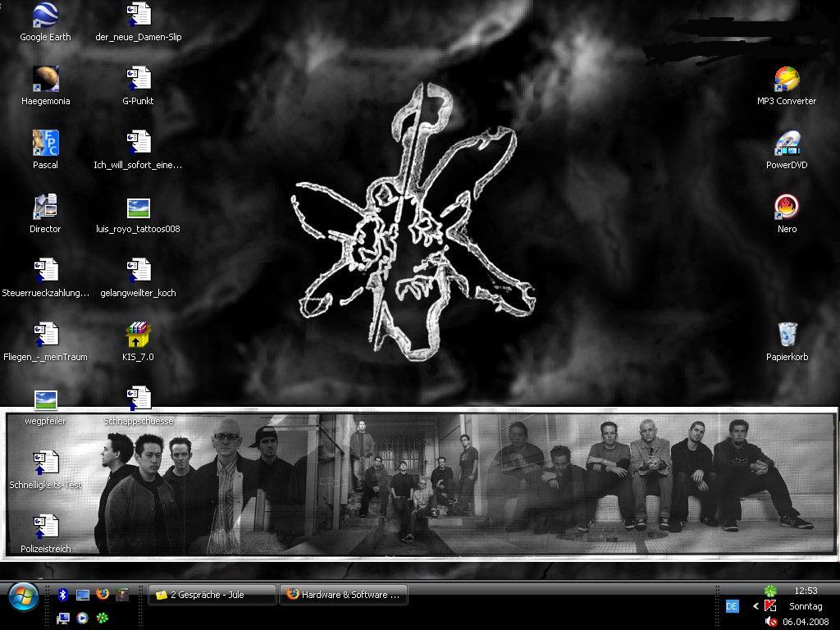Open the Papierkorb recycle bin
Screen dimensions: 840x630
787,335
